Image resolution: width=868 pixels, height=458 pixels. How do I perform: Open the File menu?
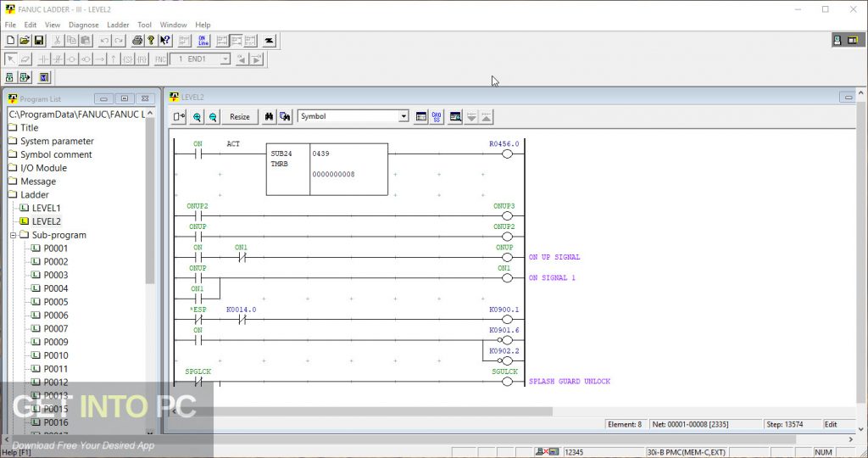(x=10, y=25)
